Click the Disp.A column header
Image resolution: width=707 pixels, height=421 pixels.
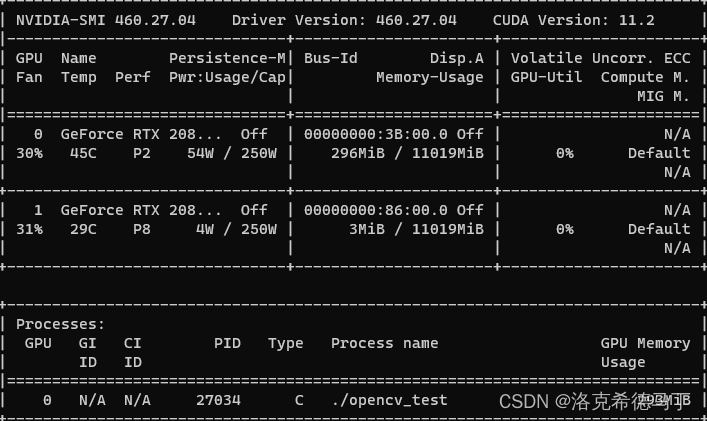pyautogui.click(x=457, y=59)
